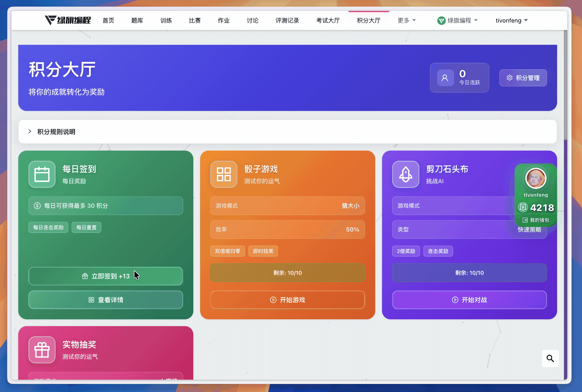
Task: Click the 绿旗编程 logo in the navigation bar
Action: tap(68, 20)
